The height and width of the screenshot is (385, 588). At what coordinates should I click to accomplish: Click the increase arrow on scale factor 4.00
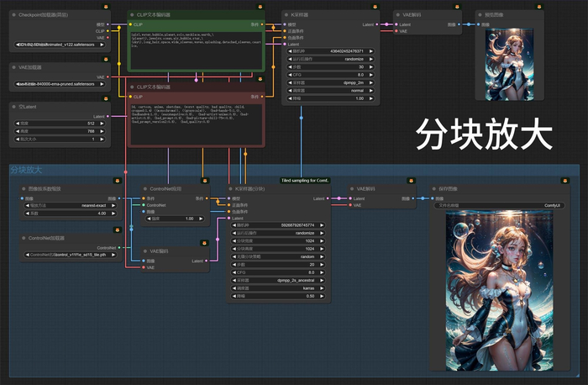pos(113,214)
